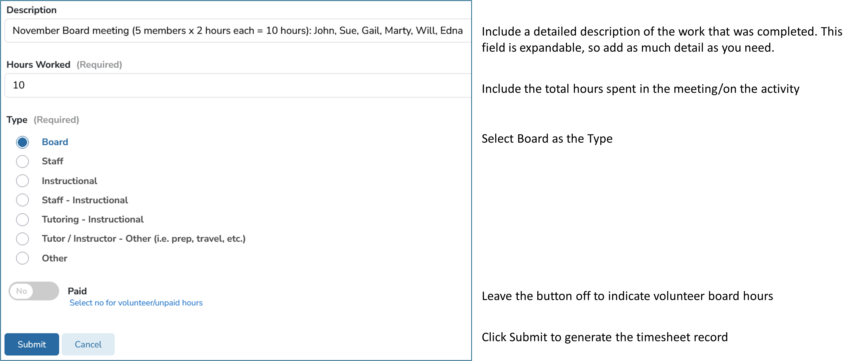This screenshot has height=361, width=868.
Task: Click the Hours Worked input field
Action: 238,85
